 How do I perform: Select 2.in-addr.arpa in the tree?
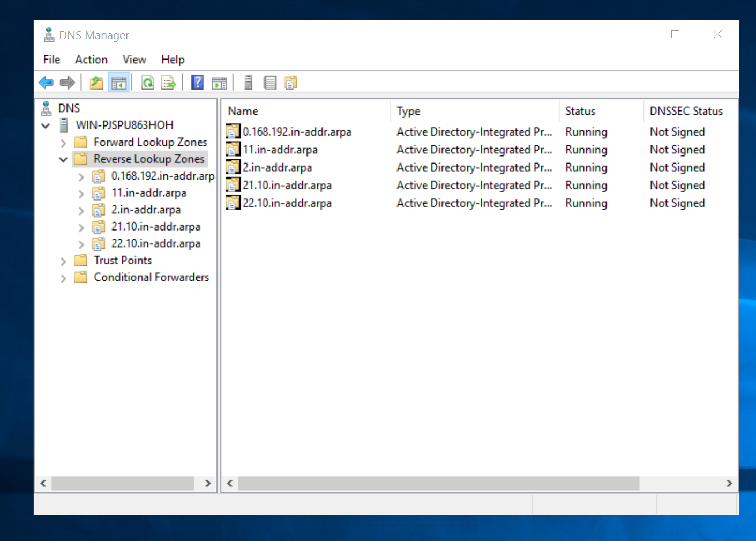[146, 210]
